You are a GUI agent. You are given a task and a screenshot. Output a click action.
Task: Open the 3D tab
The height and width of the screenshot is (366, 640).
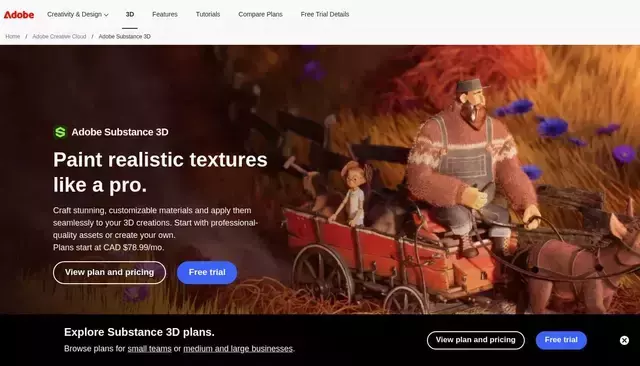click(130, 14)
